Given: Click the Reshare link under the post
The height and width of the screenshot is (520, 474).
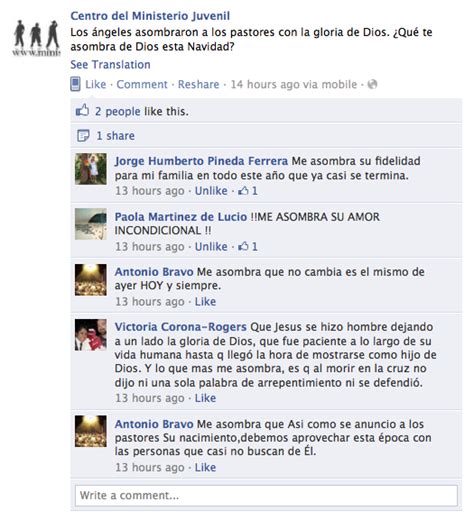Looking at the screenshot, I should pyautogui.click(x=199, y=84).
